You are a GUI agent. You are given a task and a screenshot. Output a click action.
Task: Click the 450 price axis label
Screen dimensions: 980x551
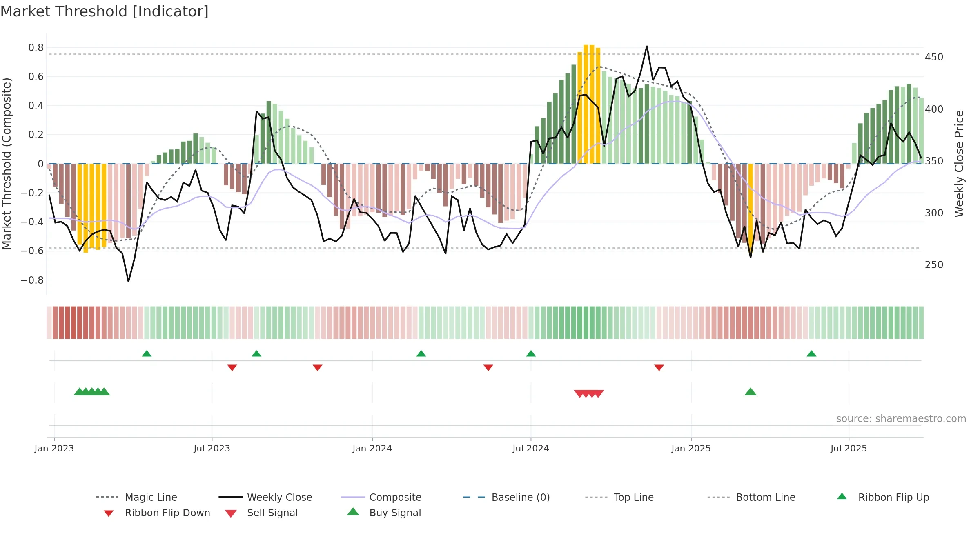click(934, 57)
